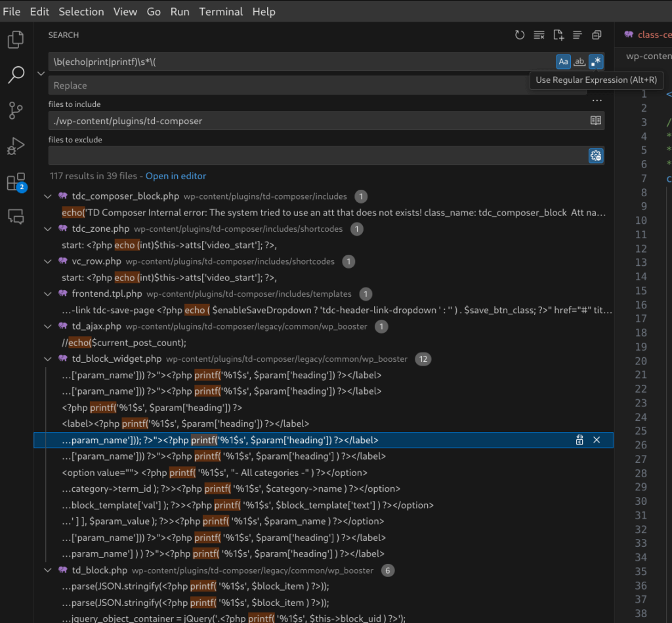This screenshot has height=623, width=672.
Task: Collapse the td_block_widget.php results group
Action: tap(47, 358)
